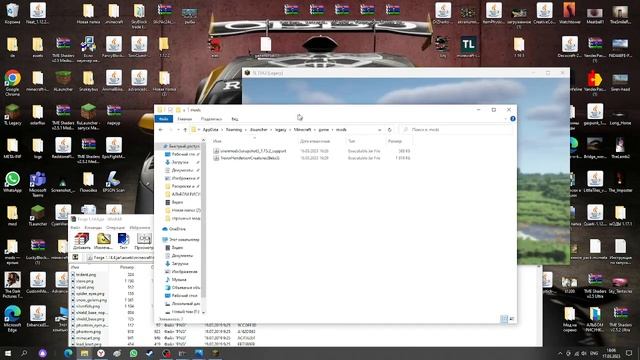Select Быстрый доступ in navigation pane
The width and height of the screenshot is (640, 360).
[181, 146]
